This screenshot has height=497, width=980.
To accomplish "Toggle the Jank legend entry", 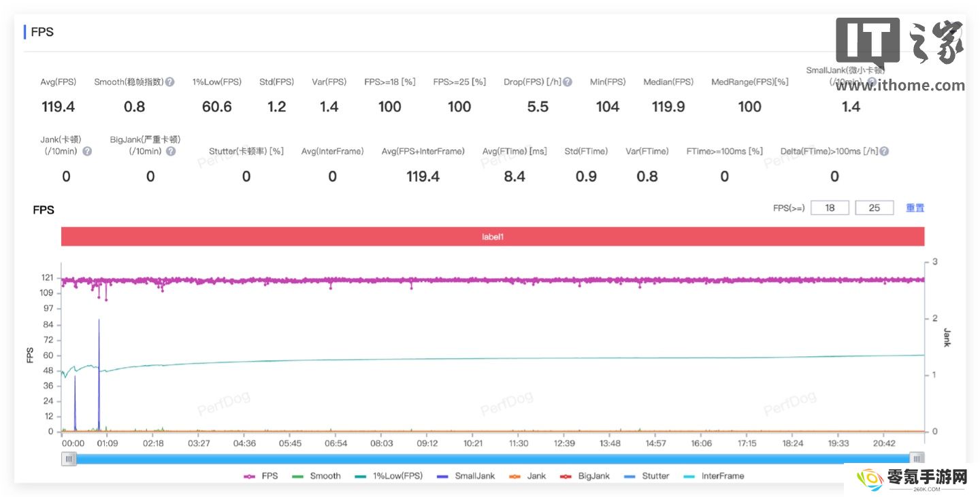I will (527, 476).
